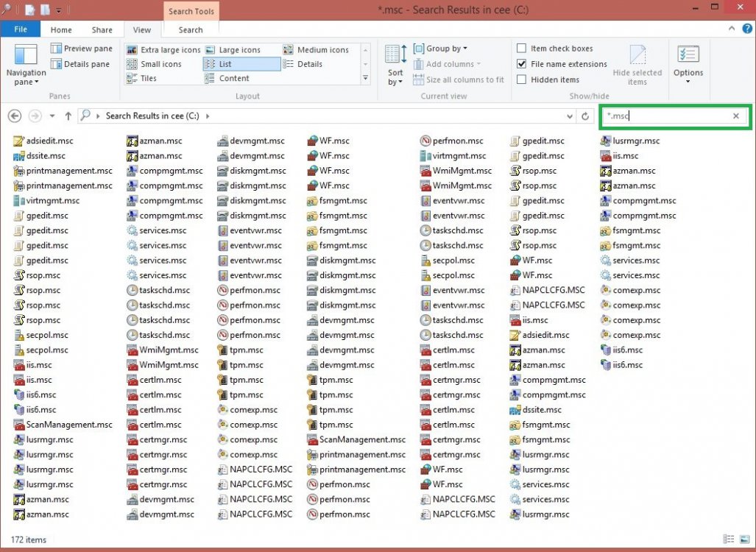Go up one folder level
Image resolution: width=756 pixels, height=552 pixels.
pos(68,116)
